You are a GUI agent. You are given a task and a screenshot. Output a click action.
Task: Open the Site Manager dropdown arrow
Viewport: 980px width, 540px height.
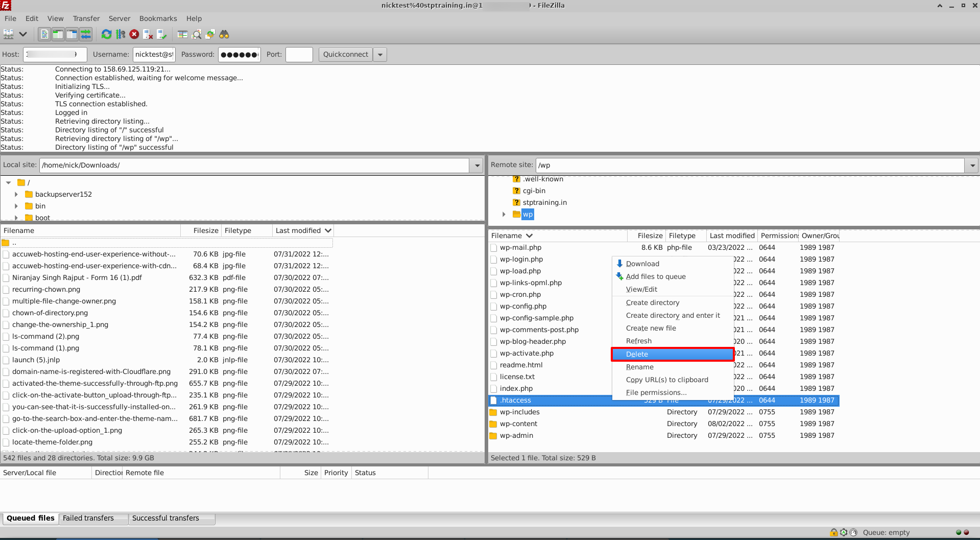(x=23, y=34)
